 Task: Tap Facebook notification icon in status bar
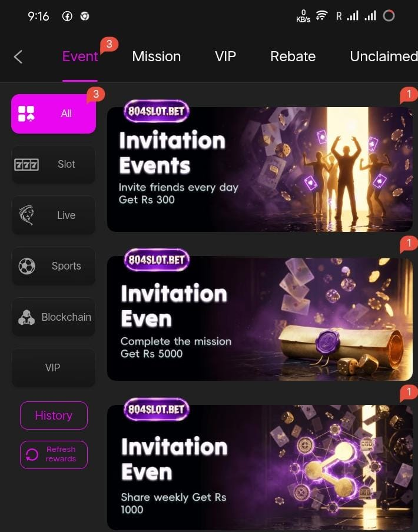67,16
